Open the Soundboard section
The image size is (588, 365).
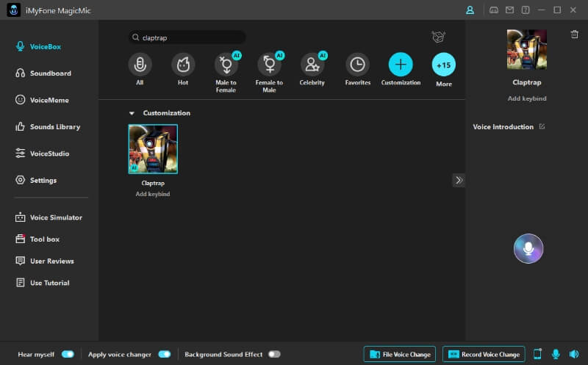[x=43, y=73]
